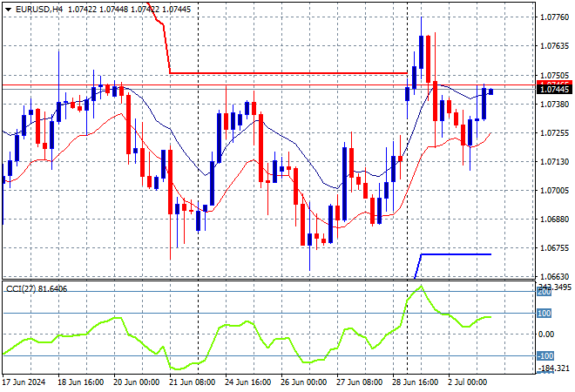
Task: Select the thick red flat resistance line
Action: (288, 73)
